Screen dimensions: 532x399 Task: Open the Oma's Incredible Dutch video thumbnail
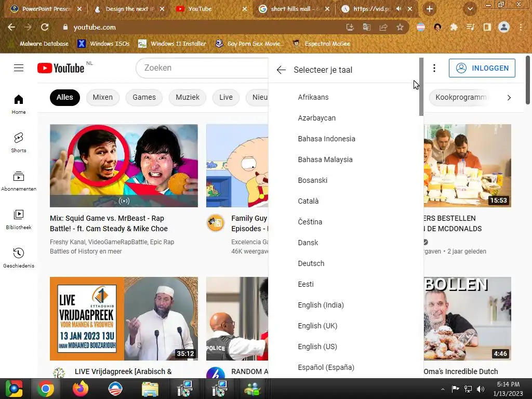click(467, 318)
